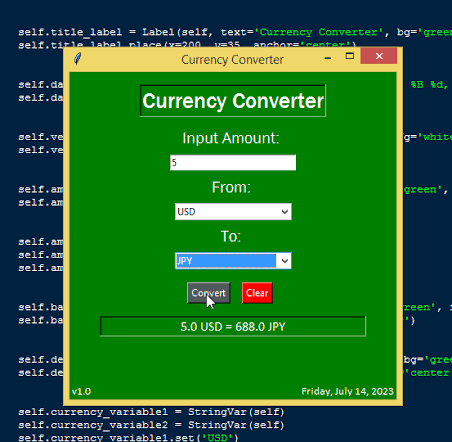Minimize the Currency Converter window
Screen dimensions: 452x442
328,57
